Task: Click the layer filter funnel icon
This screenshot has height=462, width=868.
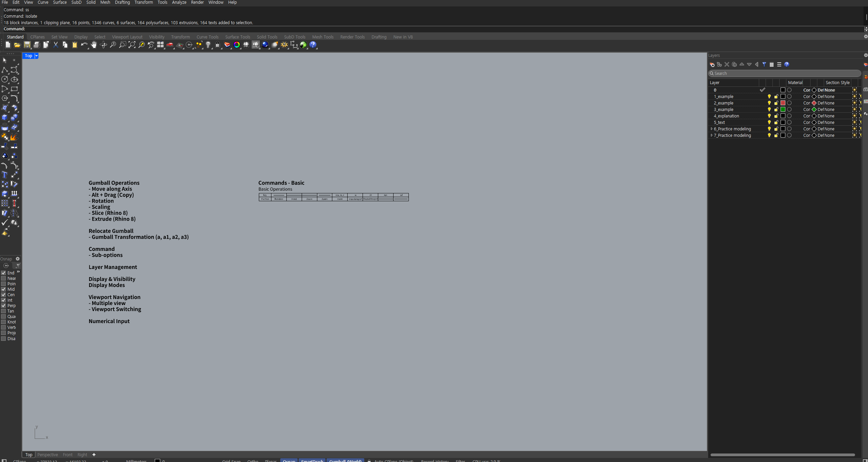Action: pyautogui.click(x=764, y=64)
